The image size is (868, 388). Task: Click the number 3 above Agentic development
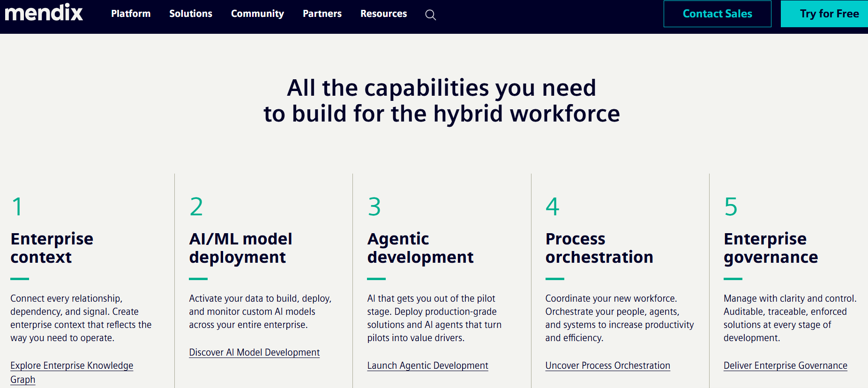tap(374, 206)
